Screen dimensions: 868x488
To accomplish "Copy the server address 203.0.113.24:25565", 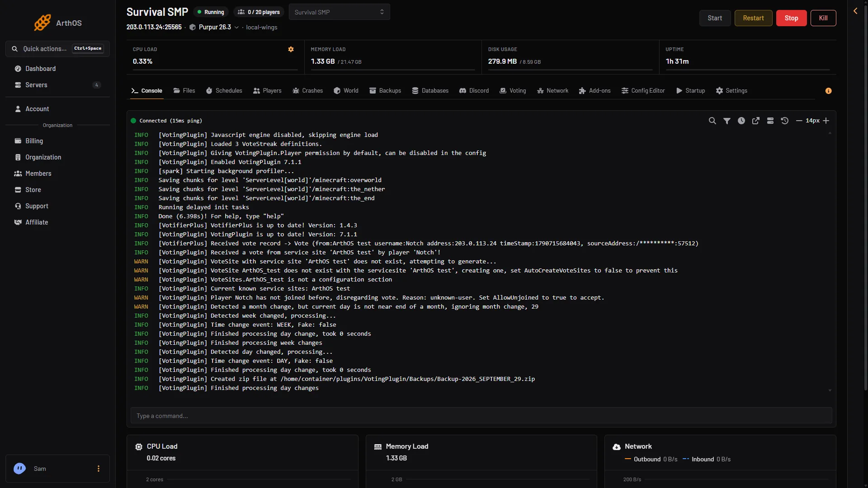I will pyautogui.click(x=154, y=27).
